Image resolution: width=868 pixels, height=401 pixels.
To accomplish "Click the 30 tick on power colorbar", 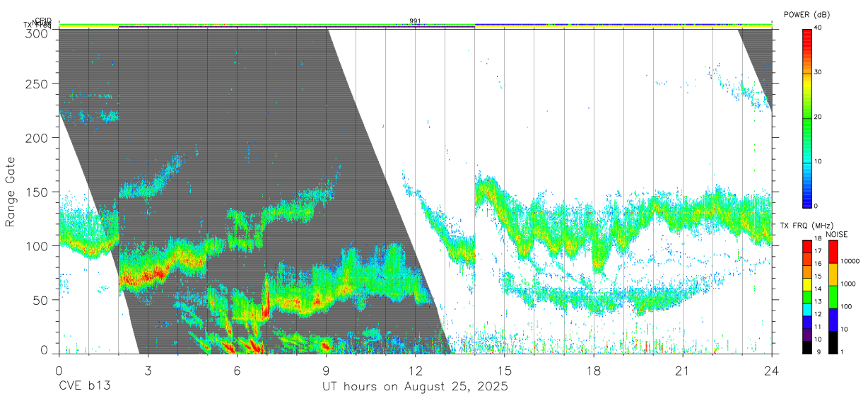I will [x=818, y=72].
